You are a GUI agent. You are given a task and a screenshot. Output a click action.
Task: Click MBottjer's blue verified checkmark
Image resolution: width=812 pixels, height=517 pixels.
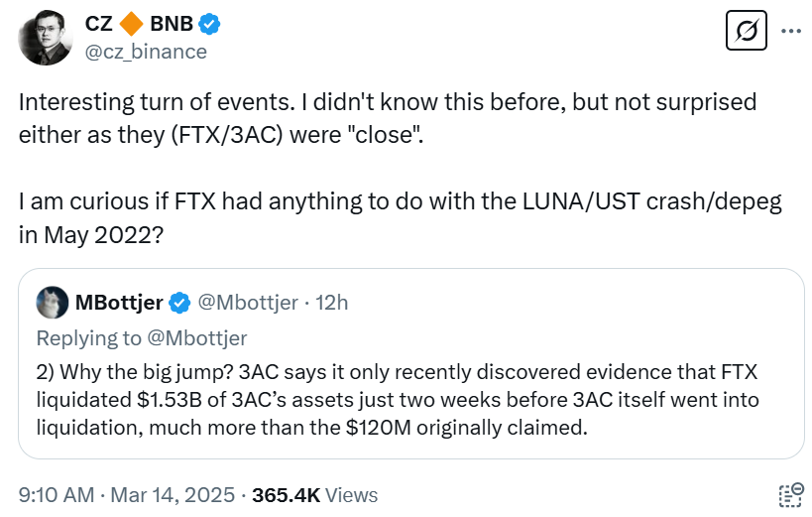(179, 303)
